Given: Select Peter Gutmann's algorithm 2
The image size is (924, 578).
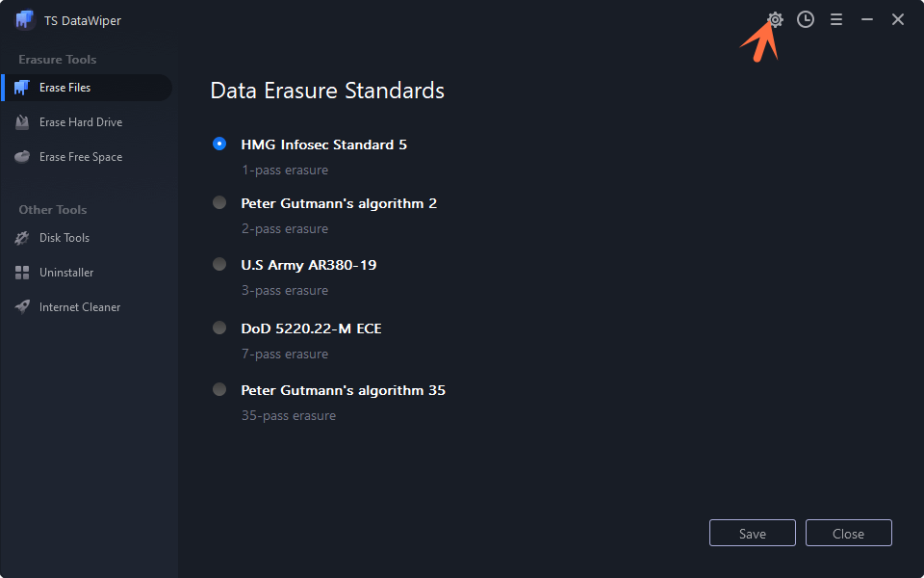Looking at the screenshot, I should pos(219,202).
